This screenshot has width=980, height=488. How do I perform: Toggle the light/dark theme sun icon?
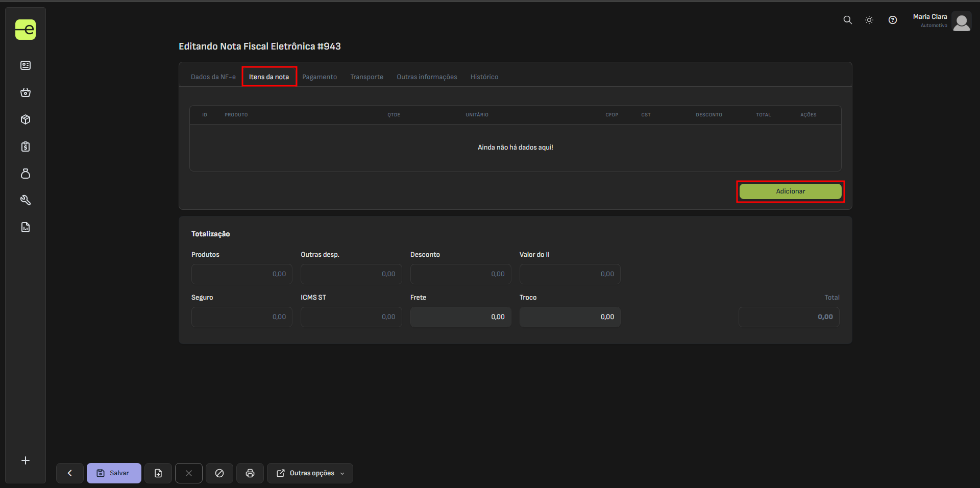pos(869,20)
